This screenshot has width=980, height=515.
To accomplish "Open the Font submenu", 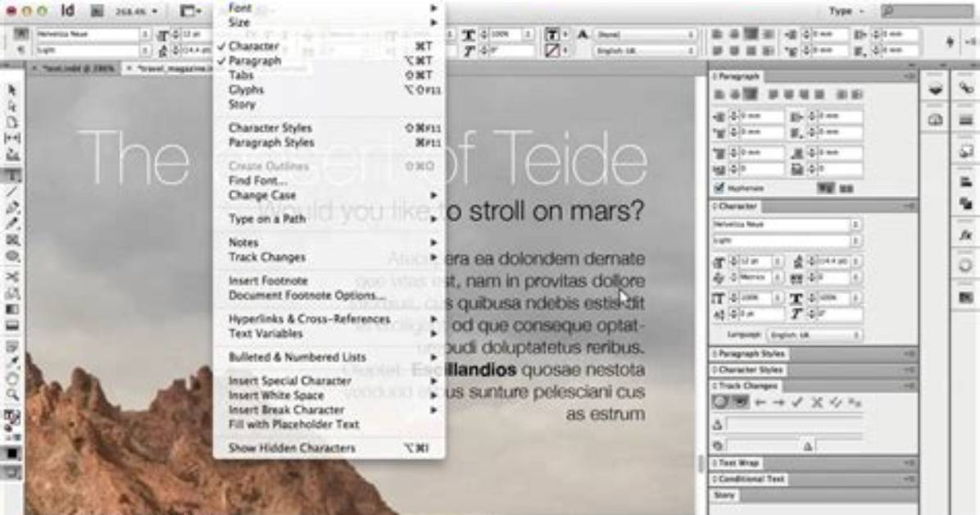I will [x=240, y=8].
